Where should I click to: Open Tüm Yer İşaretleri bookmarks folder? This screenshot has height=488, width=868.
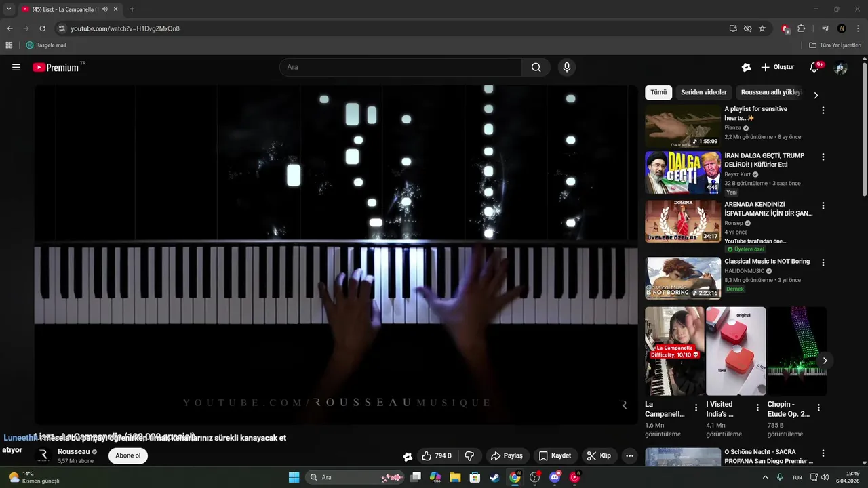pyautogui.click(x=835, y=45)
